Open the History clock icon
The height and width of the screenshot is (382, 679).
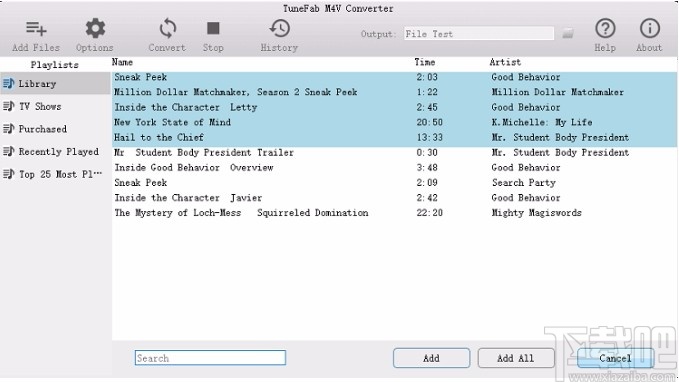click(279, 29)
